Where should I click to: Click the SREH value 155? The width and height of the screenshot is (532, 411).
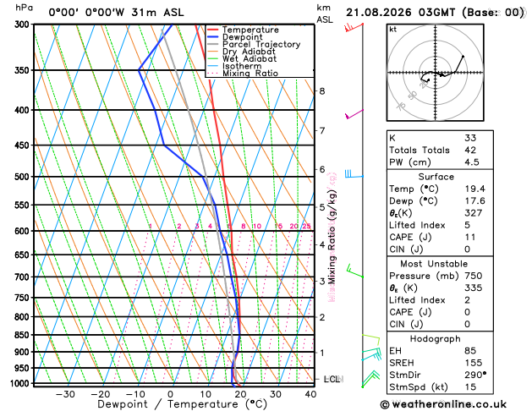click(x=474, y=363)
